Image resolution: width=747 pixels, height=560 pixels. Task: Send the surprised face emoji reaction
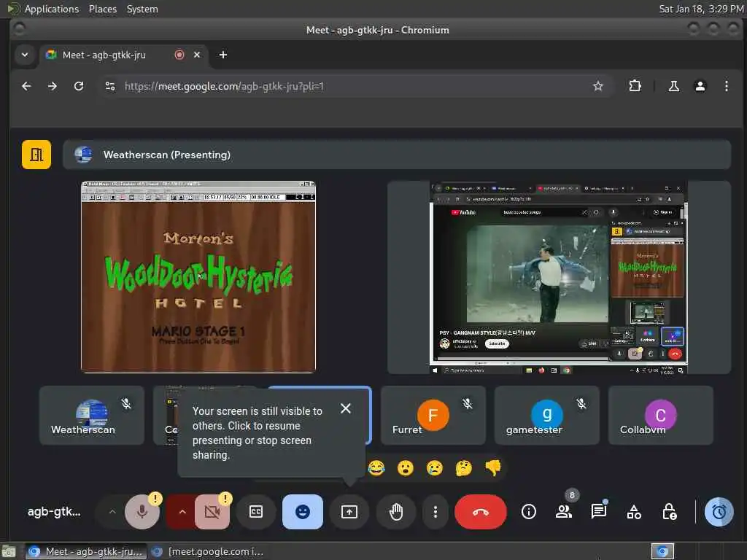[406, 468]
